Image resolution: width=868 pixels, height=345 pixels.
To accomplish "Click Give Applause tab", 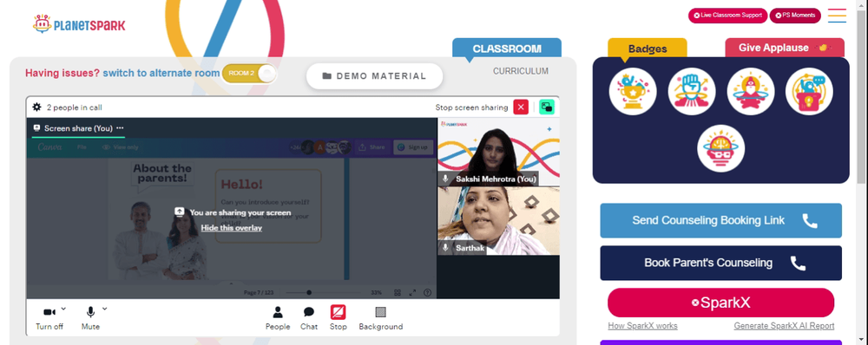I will [785, 48].
